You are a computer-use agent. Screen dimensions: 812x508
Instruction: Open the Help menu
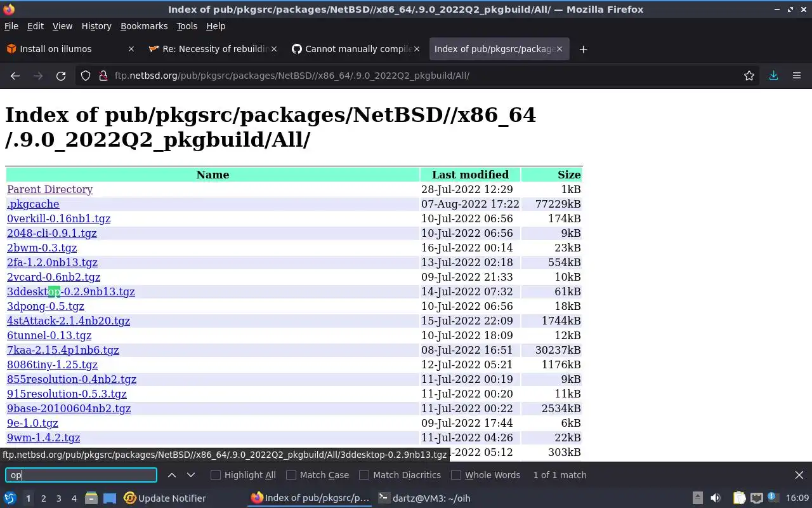216,26
